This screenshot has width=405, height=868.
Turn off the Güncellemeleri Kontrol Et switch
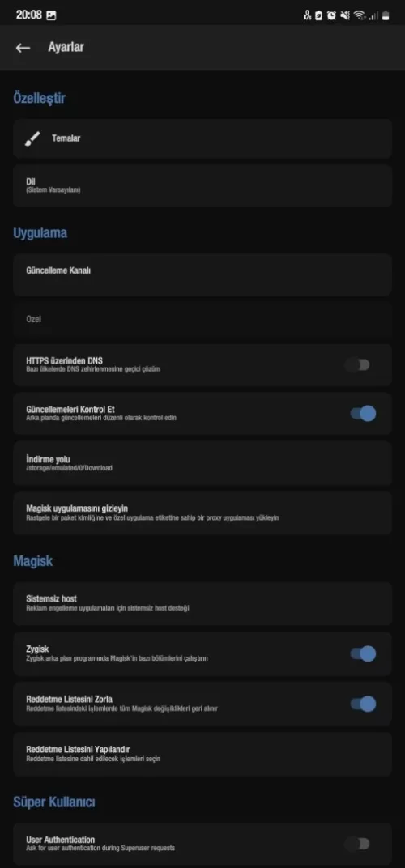[x=364, y=414]
